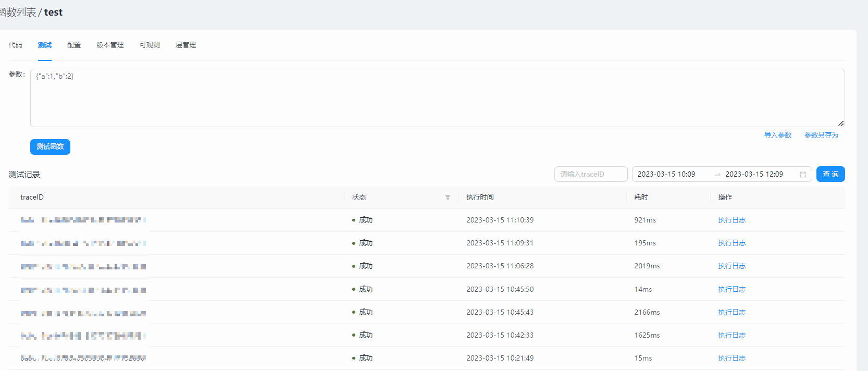Open the 状态 column filter icon
The width and height of the screenshot is (868, 371).
coord(448,197)
